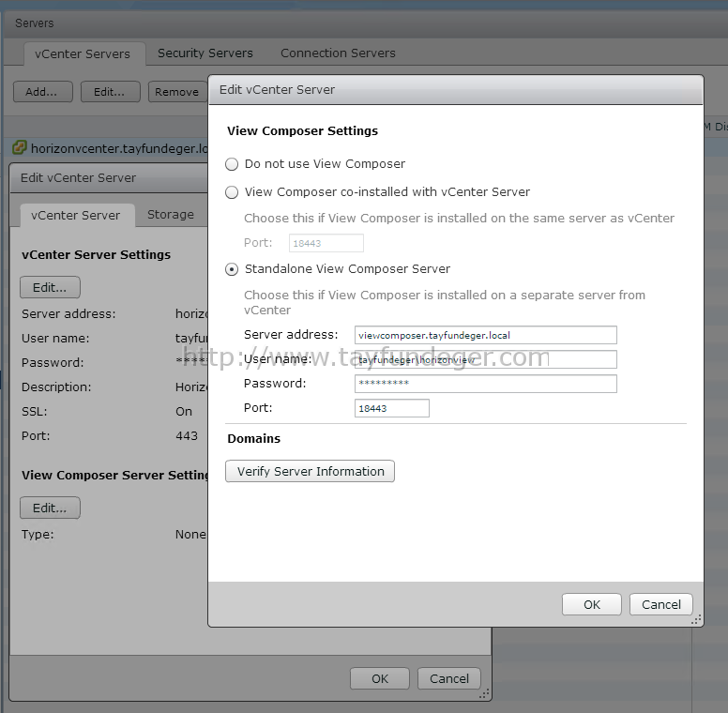Click the background dialog resize grip
The height and width of the screenshot is (713, 728).
coord(484,694)
